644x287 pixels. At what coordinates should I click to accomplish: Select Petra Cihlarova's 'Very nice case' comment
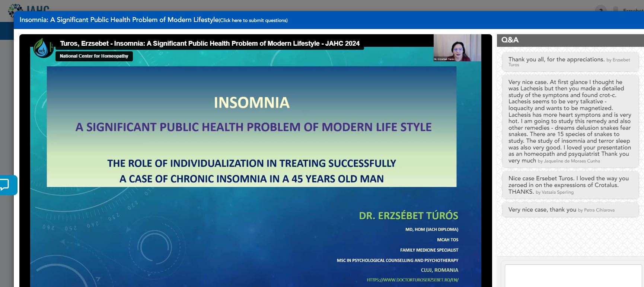click(570, 210)
